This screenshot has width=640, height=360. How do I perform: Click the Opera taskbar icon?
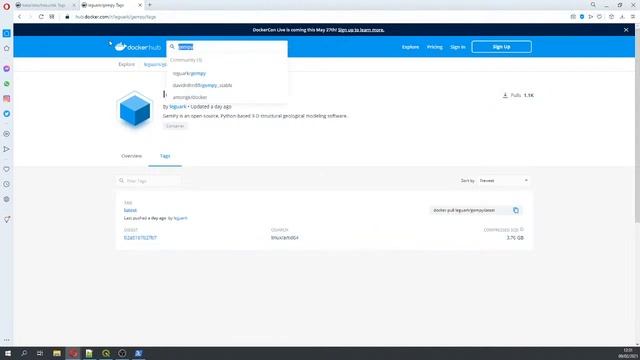pos(73,353)
